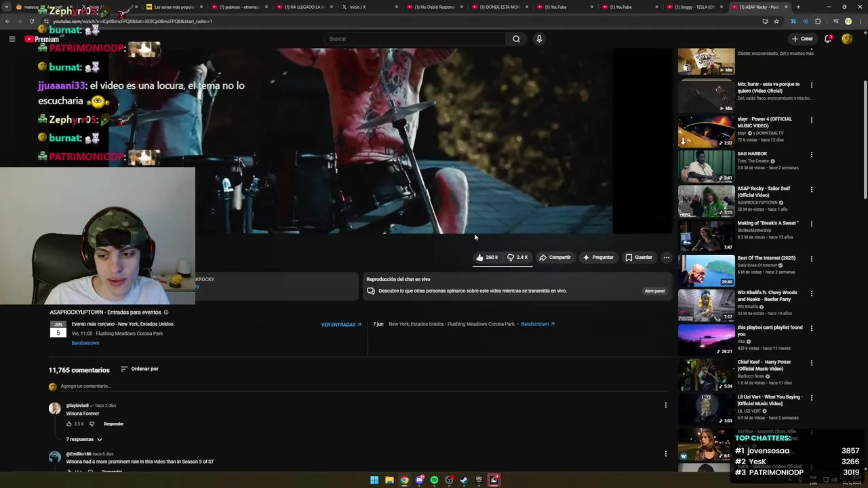Open the Bandsintown link under the June 5 event
The width and height of the screenshot is (868, 488).
click(x=85, y=343)
